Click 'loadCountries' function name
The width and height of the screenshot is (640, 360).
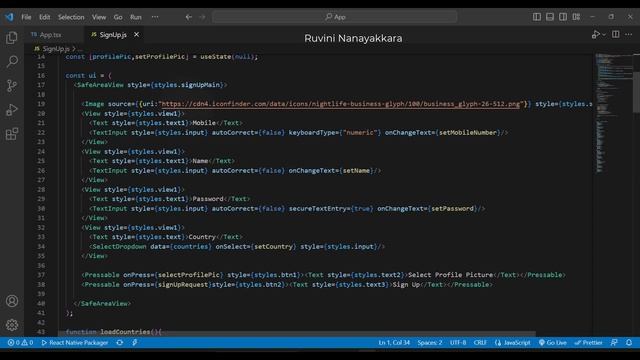[x=125, y=332]
